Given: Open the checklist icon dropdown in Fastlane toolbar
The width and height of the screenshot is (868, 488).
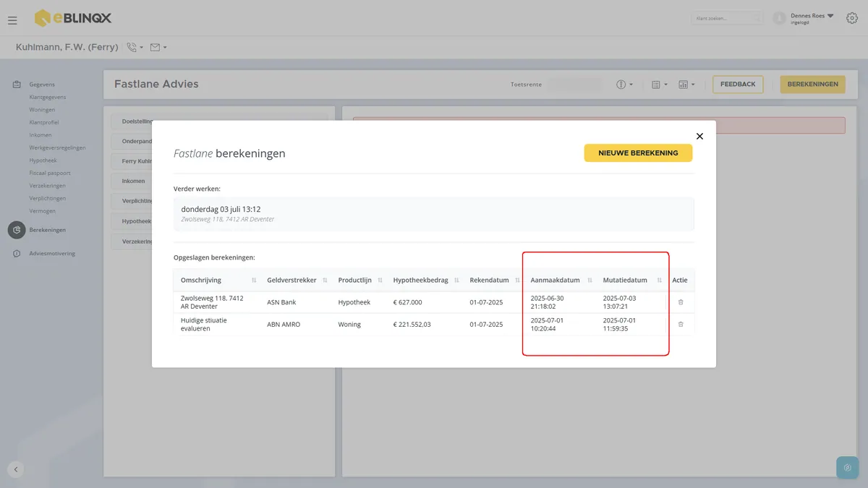Looking at the screenshot, I should 660,85.
